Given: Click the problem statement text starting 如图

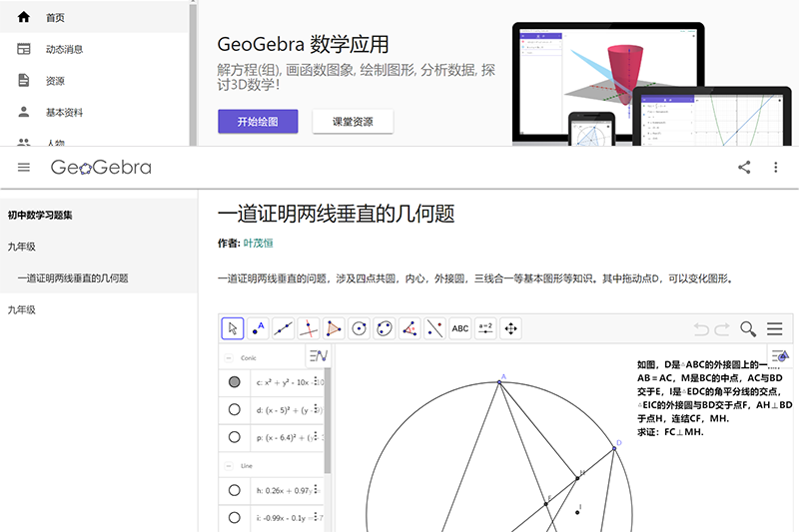Looking at the screenshot, I should pos(714,398).
